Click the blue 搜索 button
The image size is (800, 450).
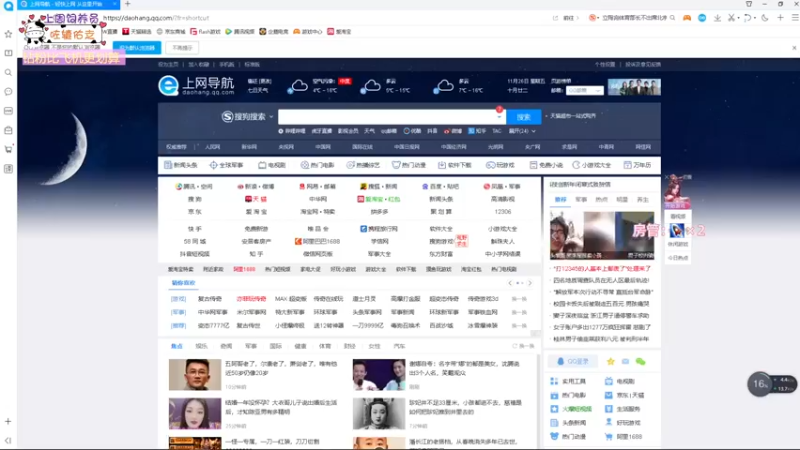523,117
